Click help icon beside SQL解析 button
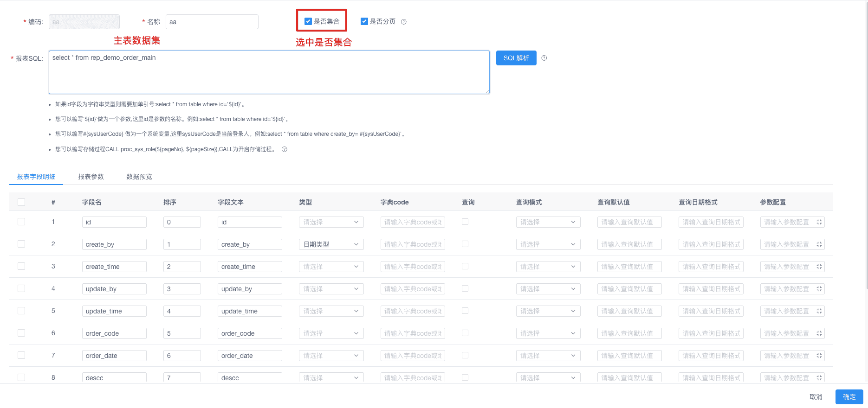The width and height of the screenshot is (868, 408). 544,58
